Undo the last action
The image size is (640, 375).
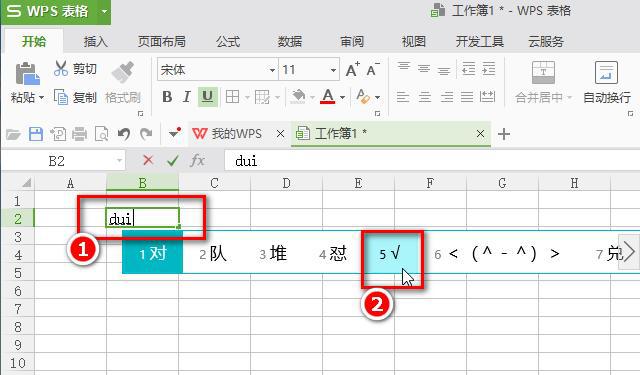(124, 134)
